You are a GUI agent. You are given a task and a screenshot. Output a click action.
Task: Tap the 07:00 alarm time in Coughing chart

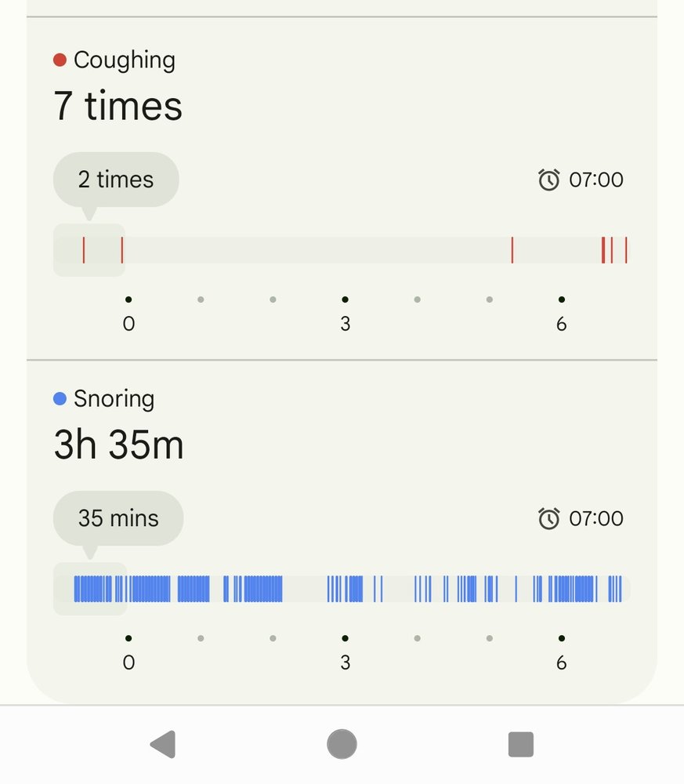point(596,180)
